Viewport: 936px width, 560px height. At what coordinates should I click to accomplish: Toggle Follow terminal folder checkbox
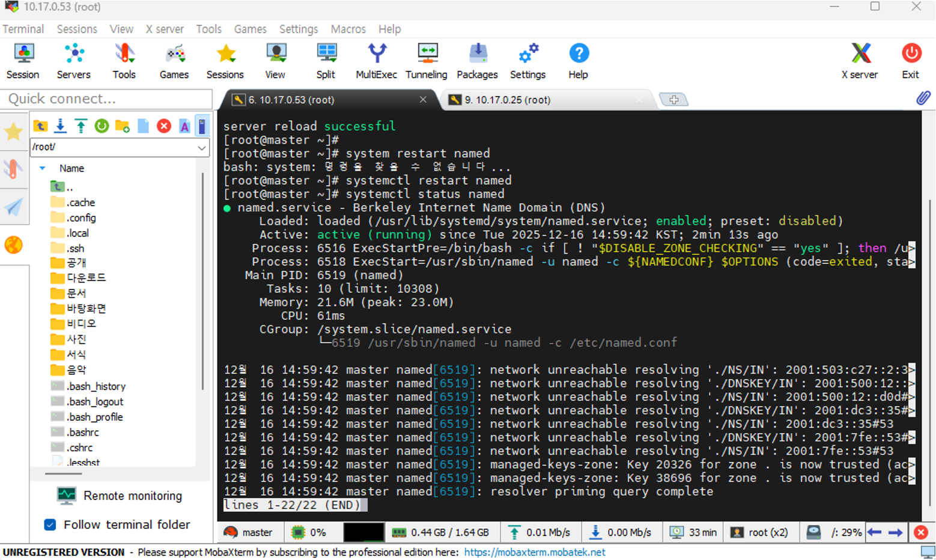point(50,525)
